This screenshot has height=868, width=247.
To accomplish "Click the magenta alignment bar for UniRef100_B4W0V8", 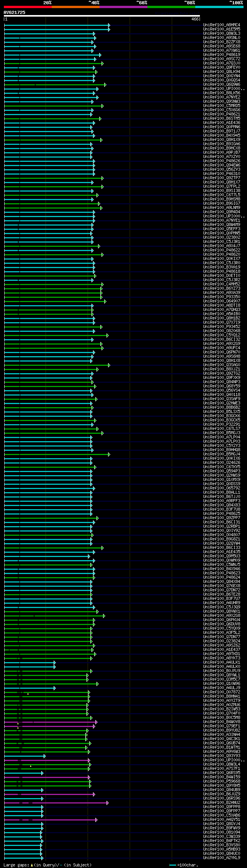I will tap(49, 722).
